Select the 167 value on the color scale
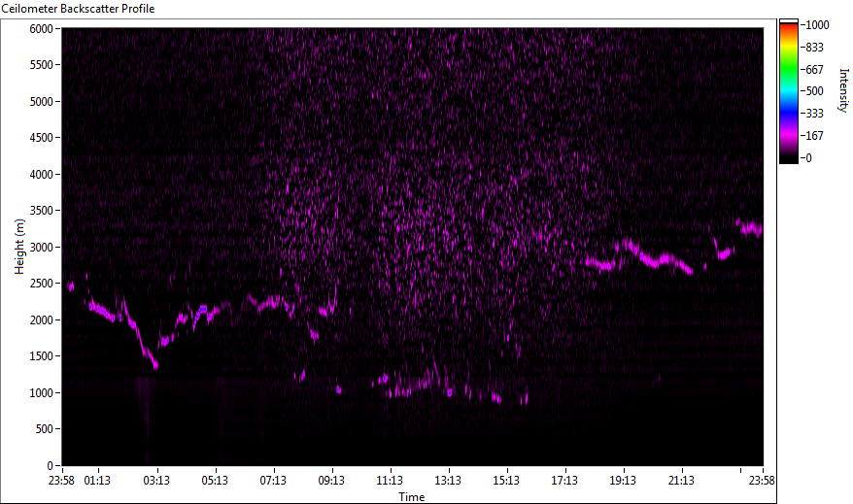 point(814,136)
